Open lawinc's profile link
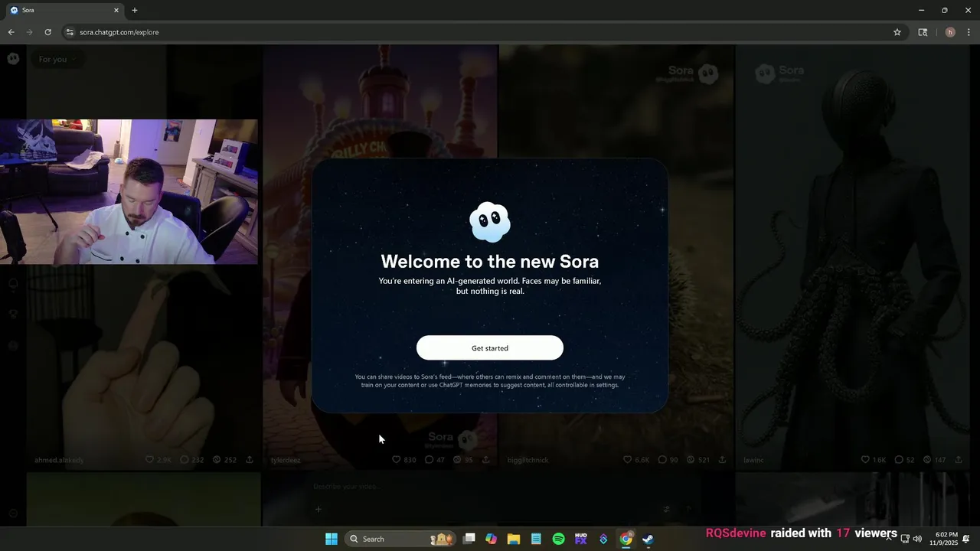The image size is (980, 551). [x=753, y=460]
